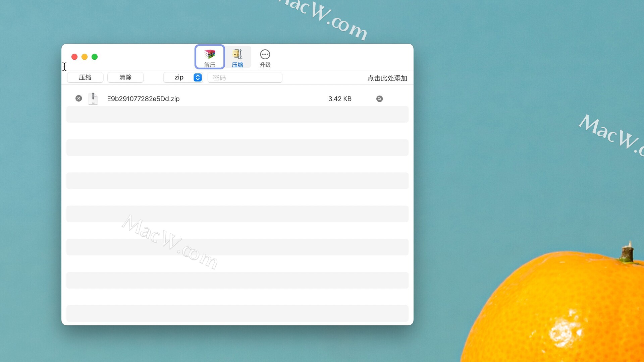Viewport: 644px width, 362px height.
Task: Remove E9b291077282e5Dd.zip from the list
Action: [x=79, y=98]
